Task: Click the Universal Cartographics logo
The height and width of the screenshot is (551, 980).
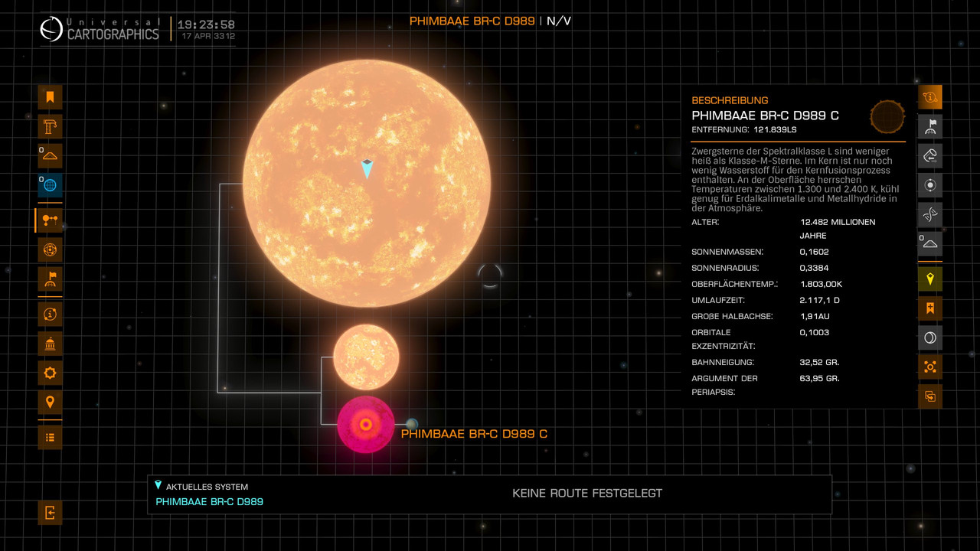Action: pos(100,29)
